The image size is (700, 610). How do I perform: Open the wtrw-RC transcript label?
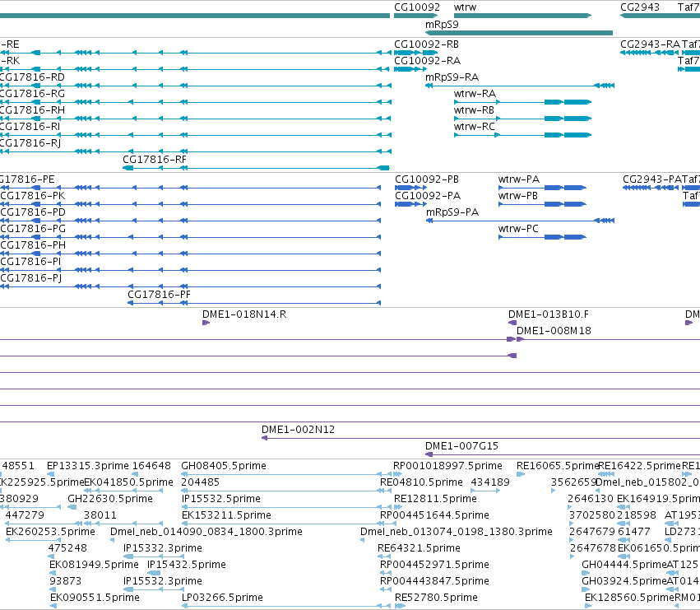[x=475, y=127]
